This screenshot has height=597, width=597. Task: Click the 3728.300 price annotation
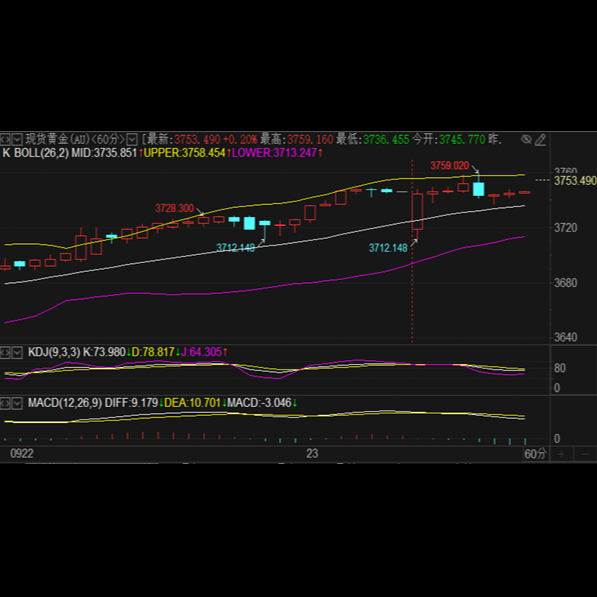[174, 208]
